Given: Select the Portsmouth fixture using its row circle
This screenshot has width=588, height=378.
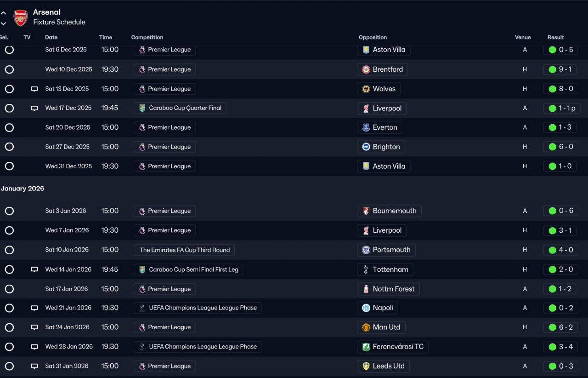Looking at the screenshot, I should click(x=9, y=250).
